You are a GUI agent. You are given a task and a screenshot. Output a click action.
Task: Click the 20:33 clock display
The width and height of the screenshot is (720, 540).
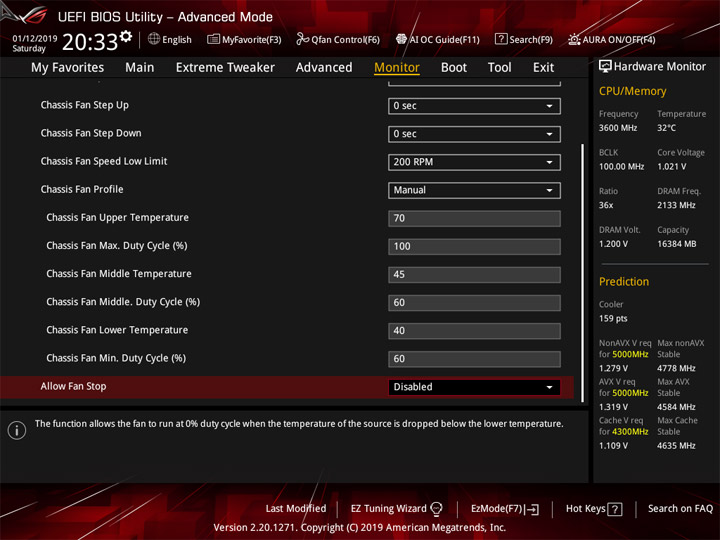click(90, 42)
